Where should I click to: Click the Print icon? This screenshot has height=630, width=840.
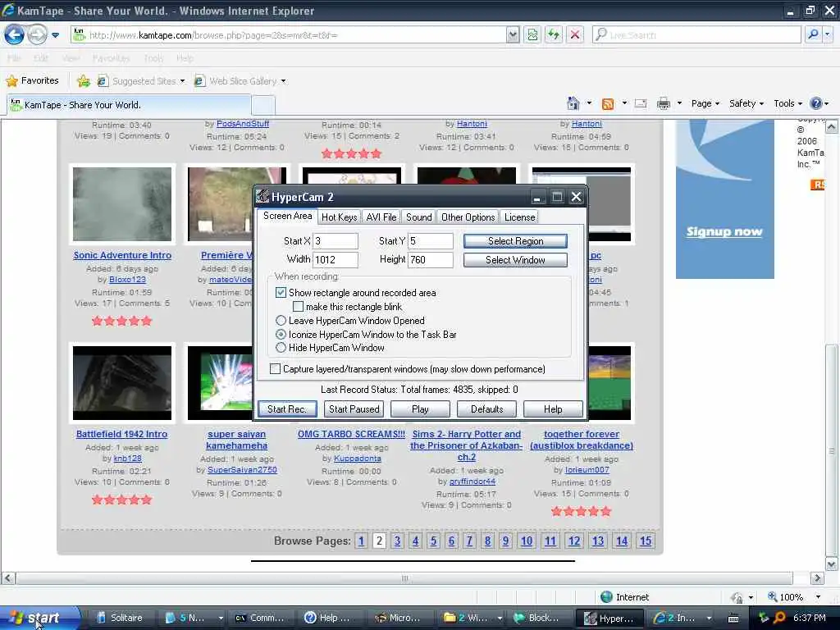[663, 103]
